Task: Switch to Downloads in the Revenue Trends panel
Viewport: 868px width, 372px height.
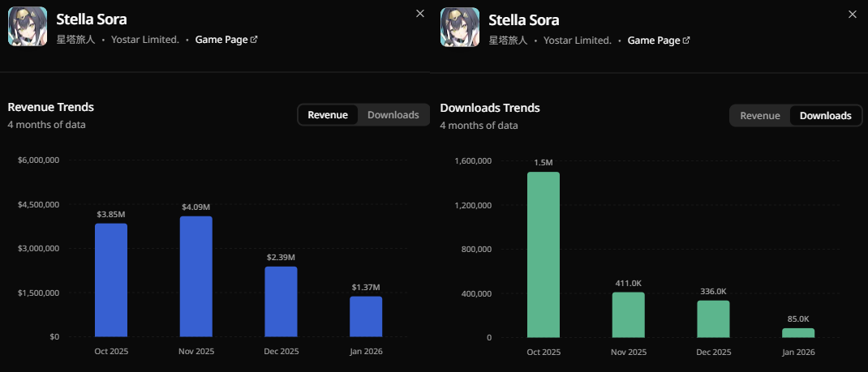Action: click(393, 115)
